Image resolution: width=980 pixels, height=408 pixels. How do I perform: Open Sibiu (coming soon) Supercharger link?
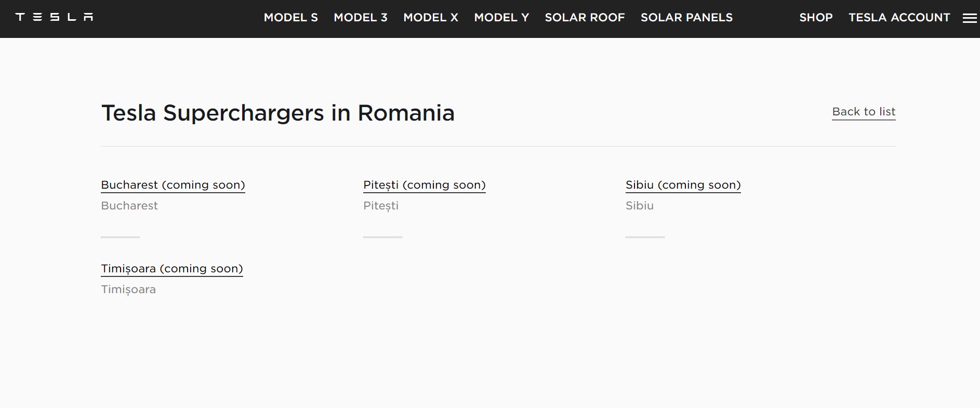coord(683,185)
